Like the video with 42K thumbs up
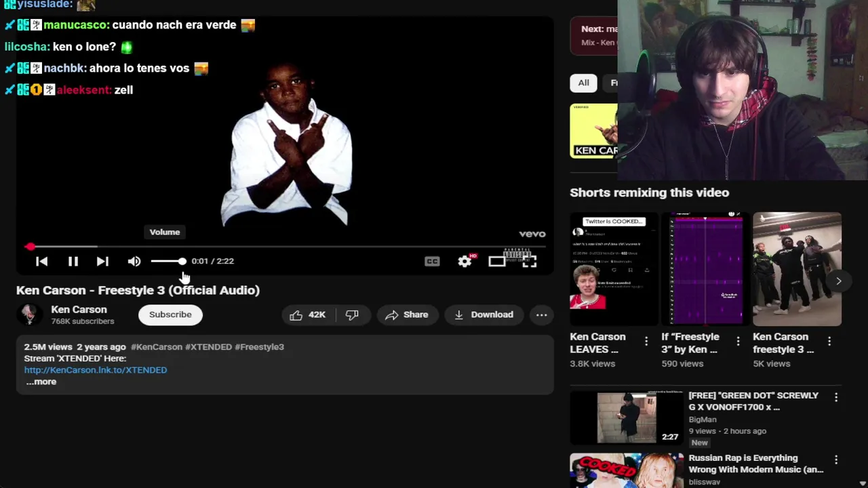The image size is (868, 488). 309,314
